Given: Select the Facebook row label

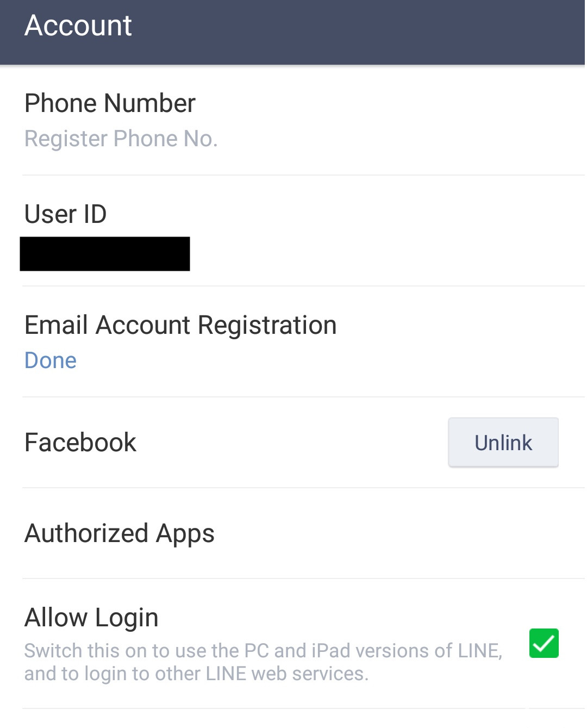Looking at the screenshot, I should pyautogui.click(x=80, y=443).
